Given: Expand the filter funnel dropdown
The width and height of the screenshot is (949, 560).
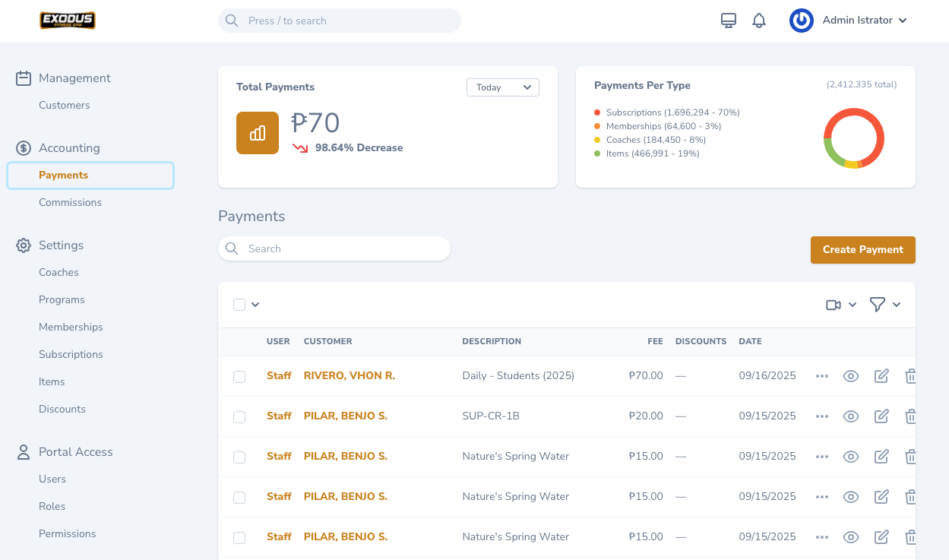Looking at the screenshot, I should click(885, 305).
